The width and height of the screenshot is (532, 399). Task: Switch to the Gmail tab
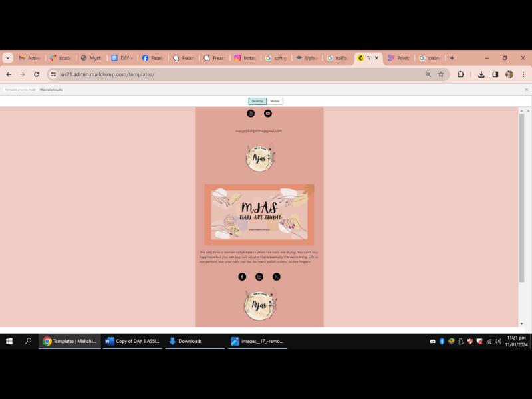tap(29, 58)
